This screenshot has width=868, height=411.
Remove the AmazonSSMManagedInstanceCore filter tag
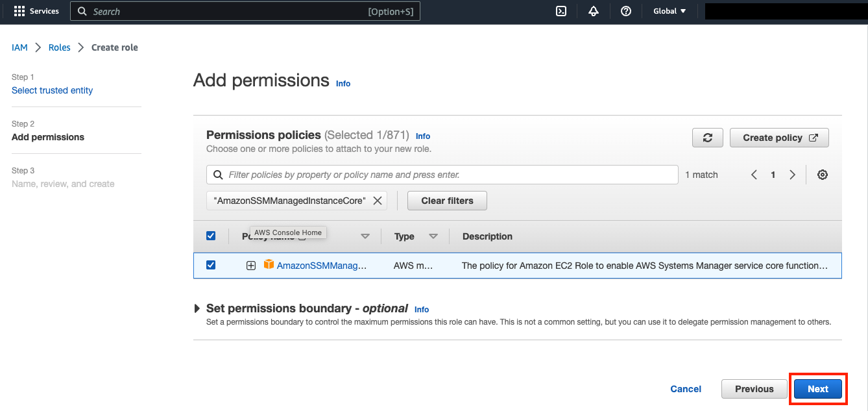pos(378,201)
